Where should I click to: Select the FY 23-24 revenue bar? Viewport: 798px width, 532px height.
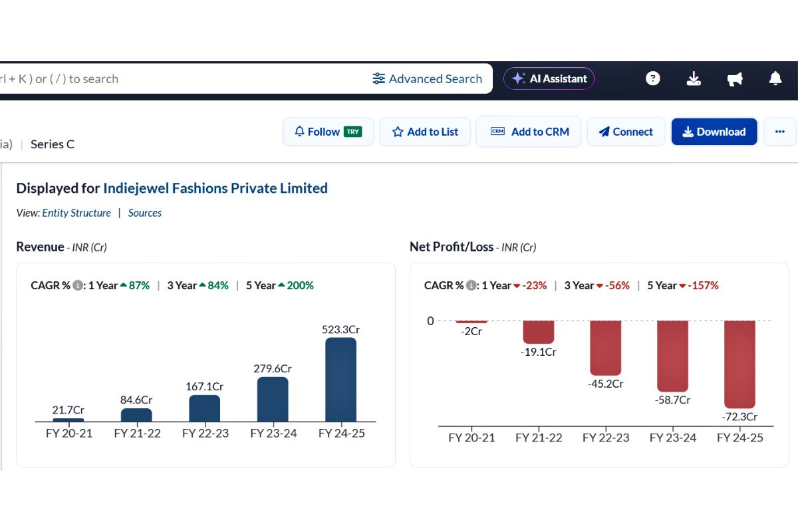(x=273, y=400)
